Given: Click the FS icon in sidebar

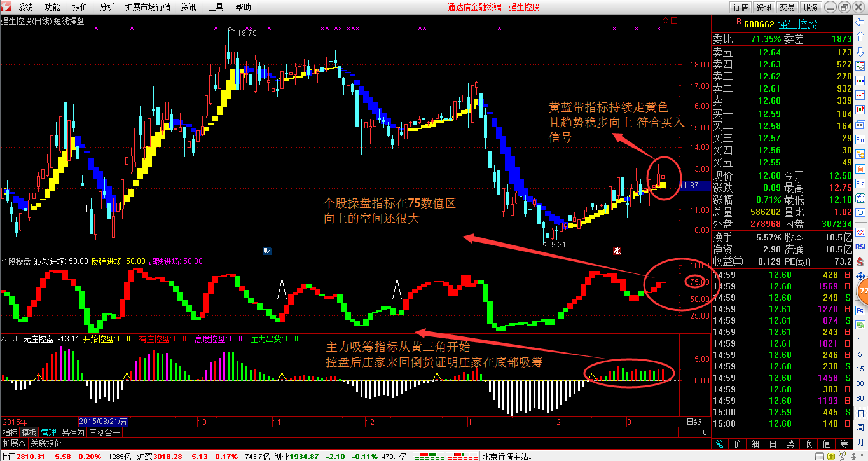Looking at the screenshot, I should coord(860,310).
